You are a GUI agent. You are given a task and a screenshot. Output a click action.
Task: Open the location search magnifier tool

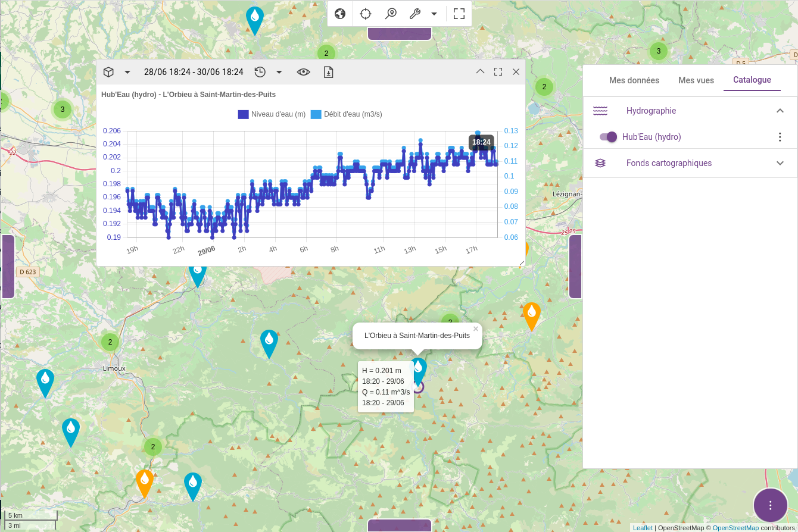point(391,14)
